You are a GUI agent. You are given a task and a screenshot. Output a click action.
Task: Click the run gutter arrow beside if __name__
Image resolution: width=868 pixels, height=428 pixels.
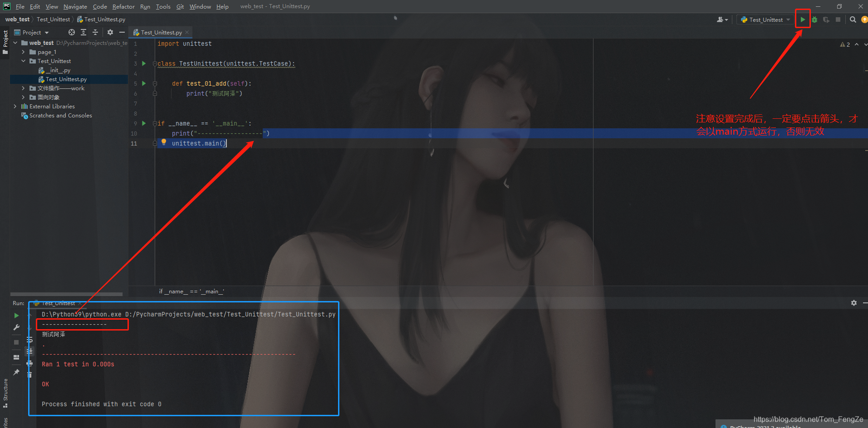[x=144, y=123]
